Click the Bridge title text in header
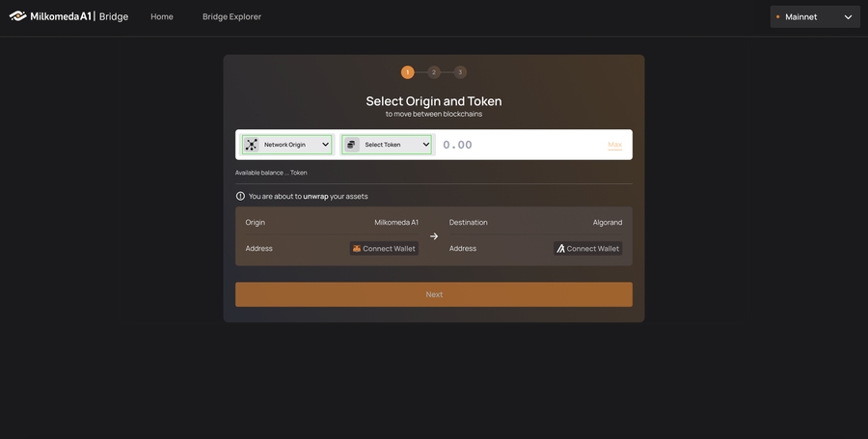Screen dimensions: 868x439 click(x=114, y=16)
